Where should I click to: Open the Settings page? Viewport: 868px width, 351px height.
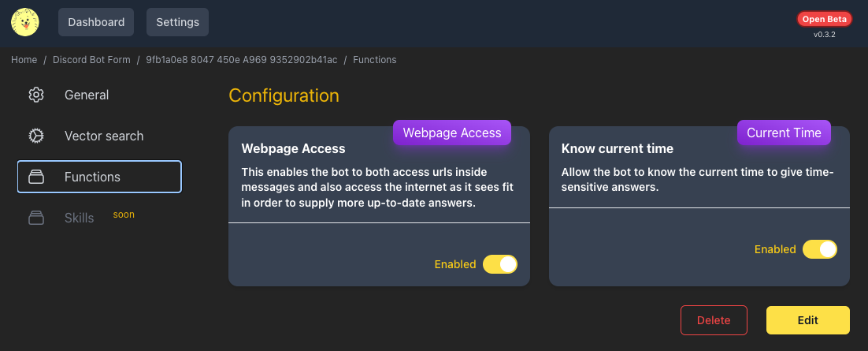point(178,22)
